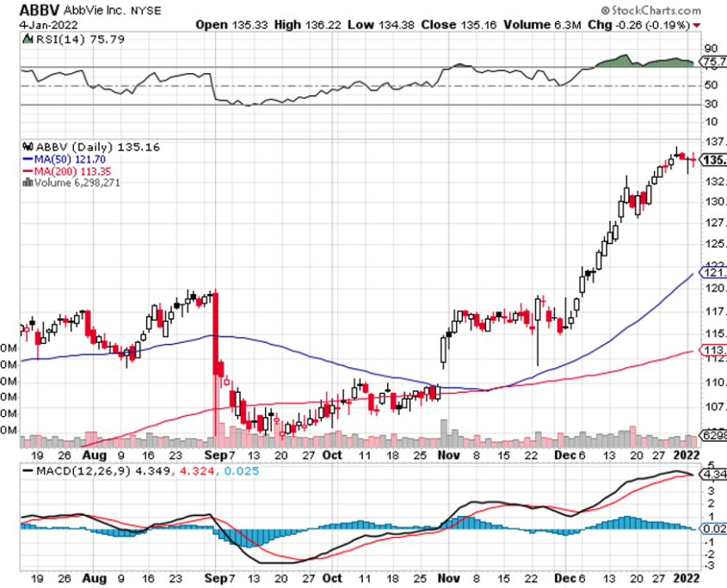Click the ABBV ticker symbol title

[39, 9]
